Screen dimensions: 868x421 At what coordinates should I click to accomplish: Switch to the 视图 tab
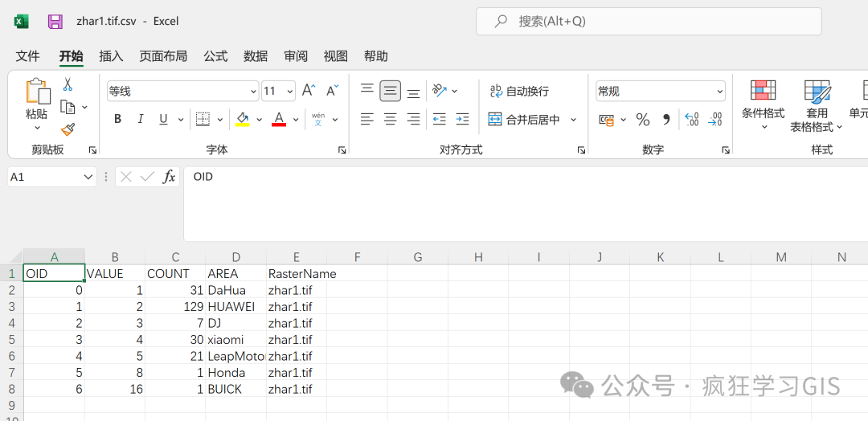[335, 56]
